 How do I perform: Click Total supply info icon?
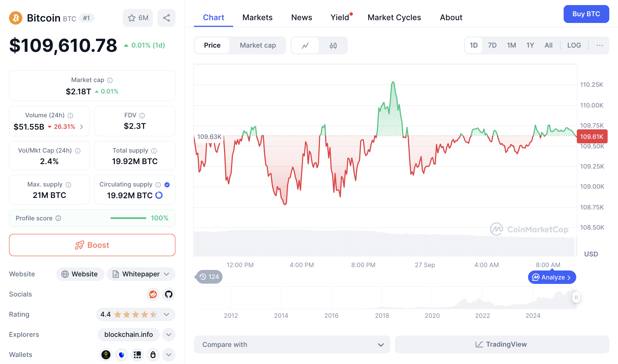(x=154, y=151)
